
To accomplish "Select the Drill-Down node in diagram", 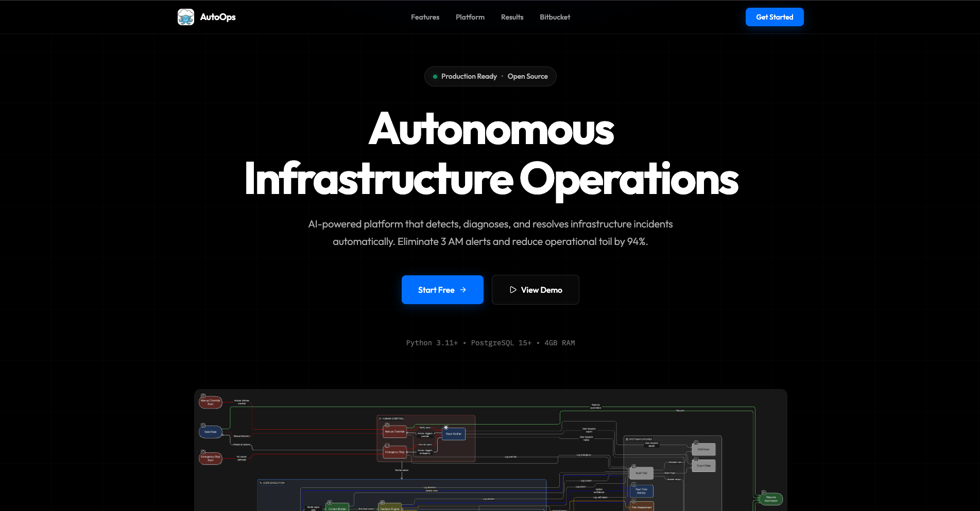I will click(x=703, y=449).
